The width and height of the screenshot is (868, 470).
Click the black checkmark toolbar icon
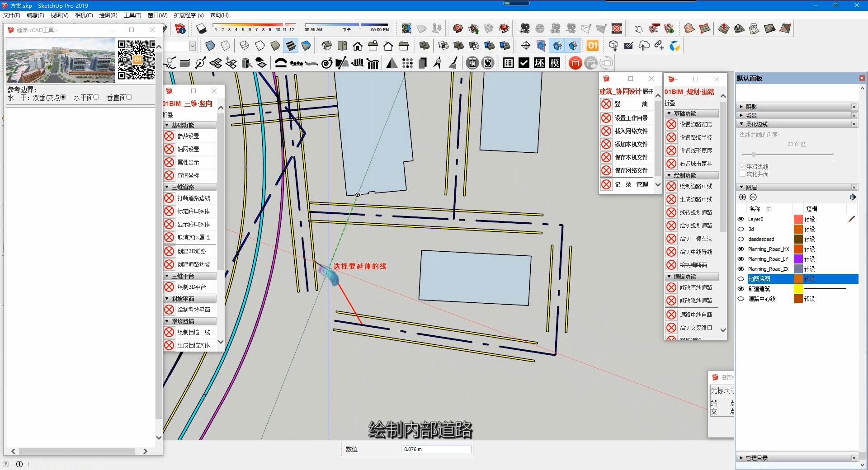(524, 63)
